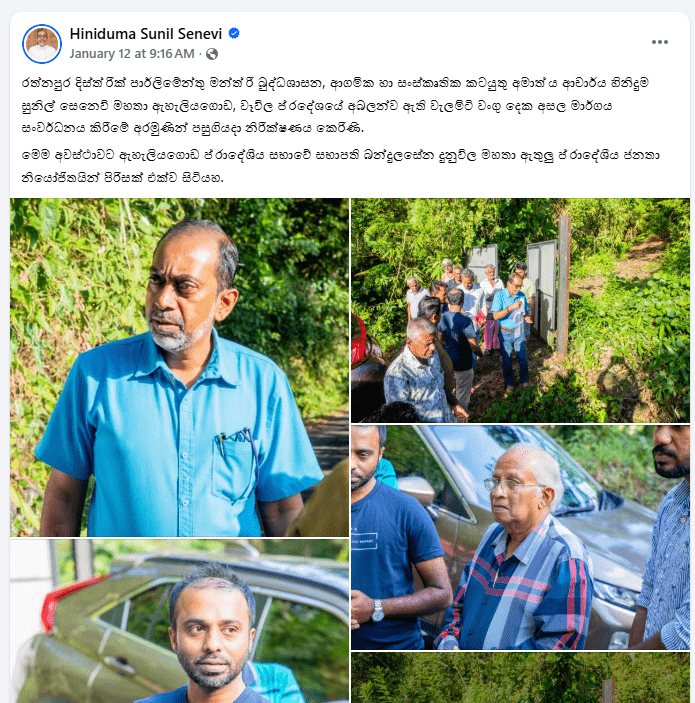Image resolution: width=695 pixels, height=703 pixels.
Task: Open the photo of the man in the blue shirt
Action: point(179,367)
